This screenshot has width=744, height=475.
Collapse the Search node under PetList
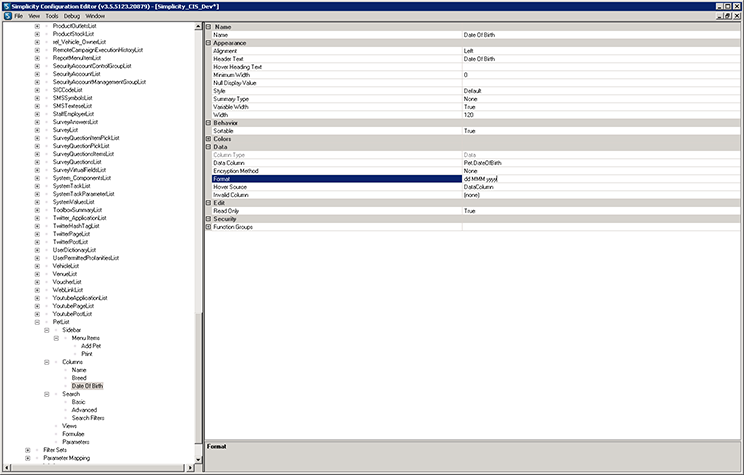(46, 394)
